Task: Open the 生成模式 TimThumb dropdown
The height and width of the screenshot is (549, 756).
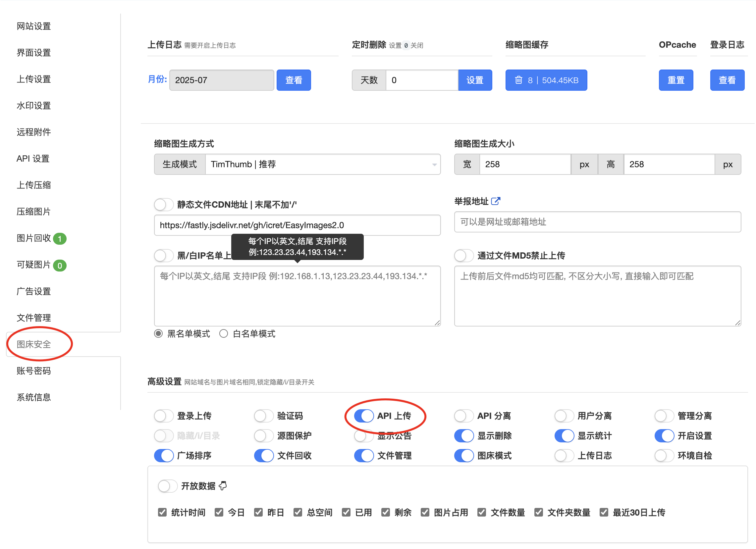Action: [323, 164]
